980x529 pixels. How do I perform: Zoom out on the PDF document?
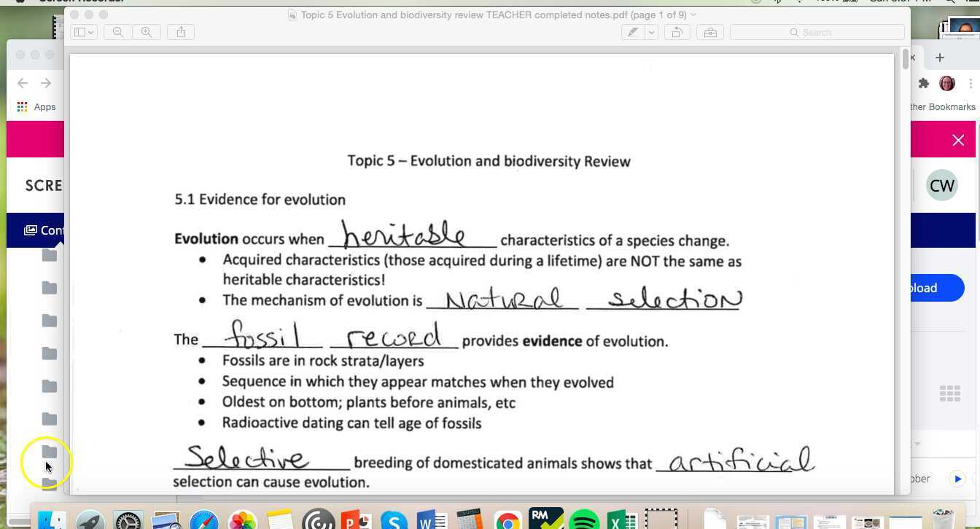click(x=117, y=32)
